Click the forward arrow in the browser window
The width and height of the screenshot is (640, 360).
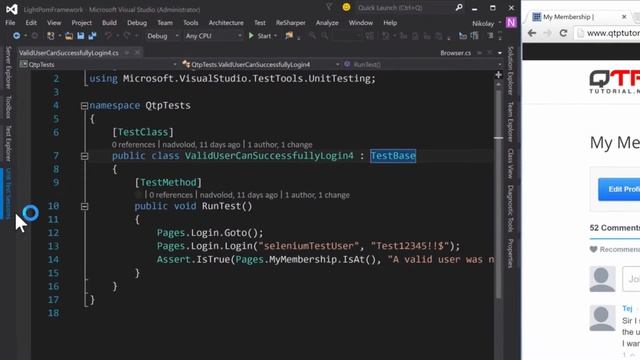pos(547,33)
